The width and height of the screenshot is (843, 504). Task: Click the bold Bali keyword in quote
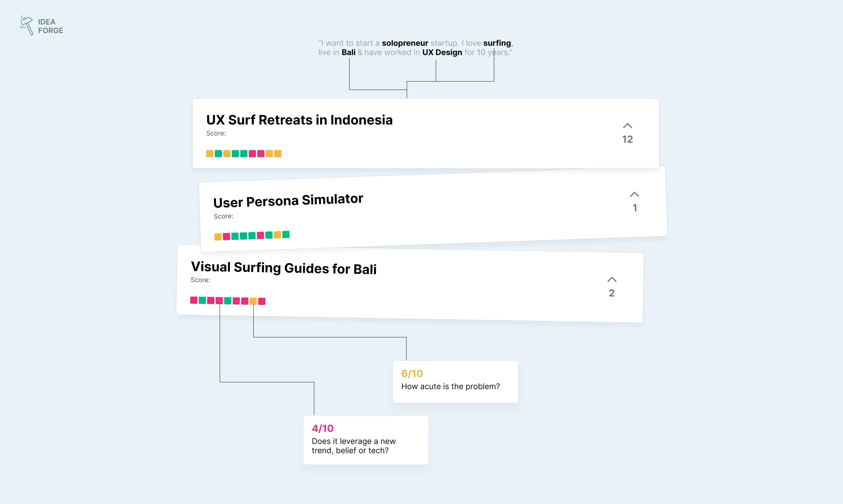pos(348,52)
